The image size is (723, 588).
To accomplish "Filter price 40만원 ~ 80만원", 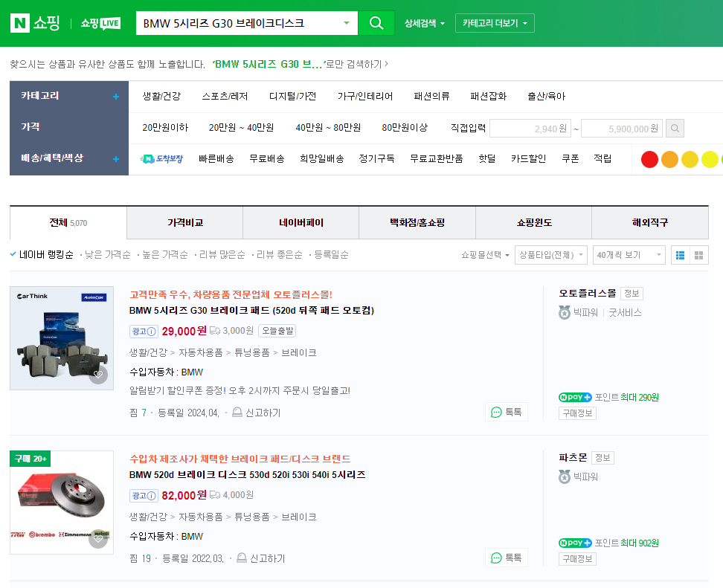I will [328, 127].
